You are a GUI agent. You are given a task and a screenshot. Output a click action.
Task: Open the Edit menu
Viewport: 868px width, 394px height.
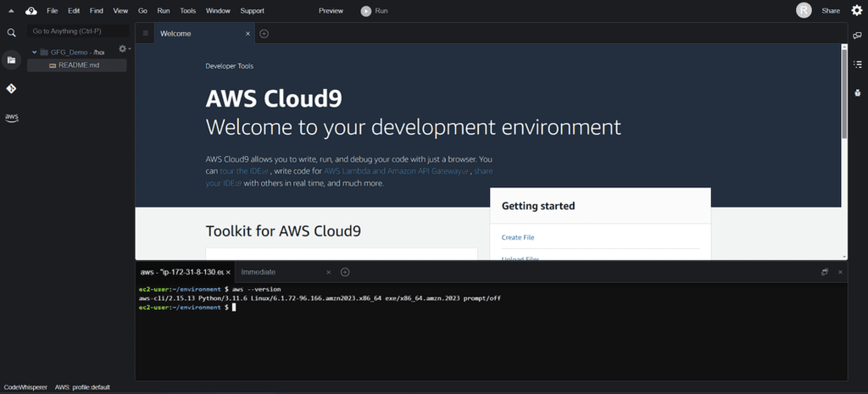[x=74, y=10]
